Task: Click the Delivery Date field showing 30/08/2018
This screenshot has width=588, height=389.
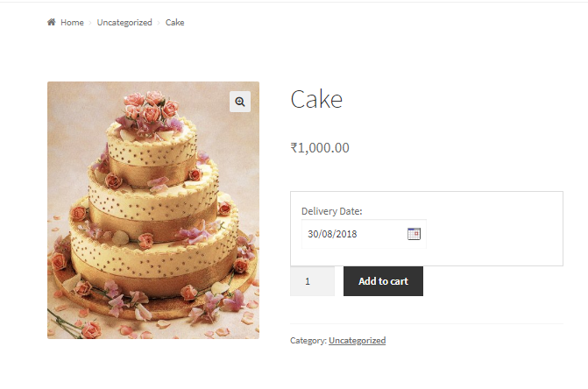Action: (x=351, y=234)
